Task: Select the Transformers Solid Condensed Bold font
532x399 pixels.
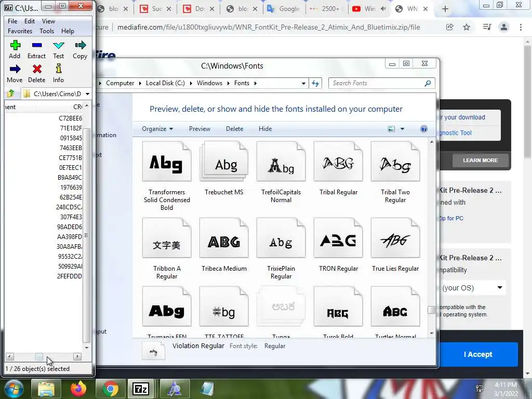Action: click(x=167, y=176)
